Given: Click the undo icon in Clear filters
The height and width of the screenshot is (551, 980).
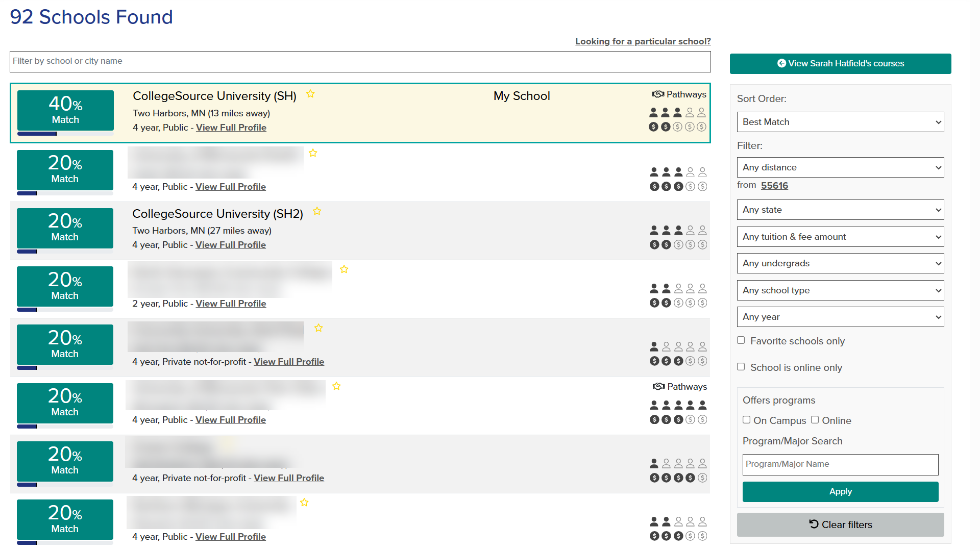Looking at the screenshot, I should 814,524.
